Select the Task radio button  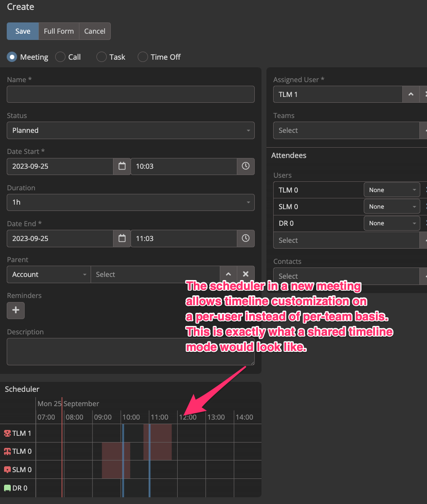pyautogui.click(x=102, y=57)
